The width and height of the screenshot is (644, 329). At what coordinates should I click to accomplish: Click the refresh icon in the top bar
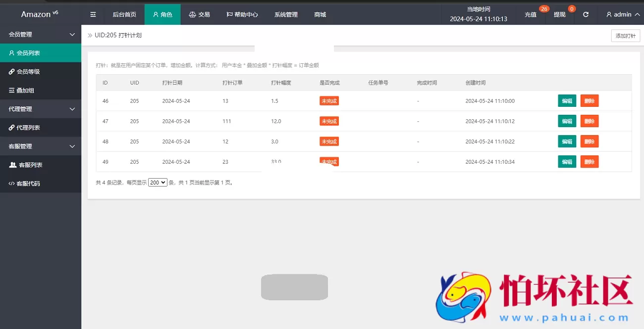coord(586,14)
